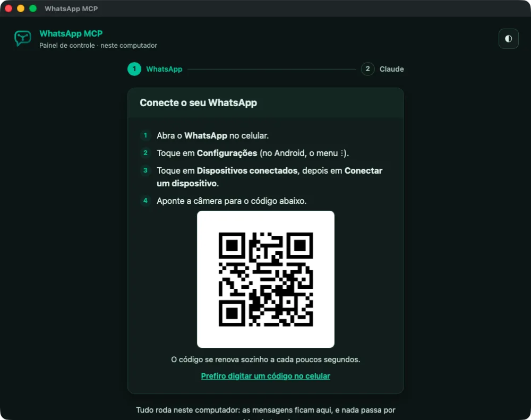Viewport: 531px width, 420px height.
Task: Click the 'Conecte o seu WhatsApp' heading
Action: [199, 102]
